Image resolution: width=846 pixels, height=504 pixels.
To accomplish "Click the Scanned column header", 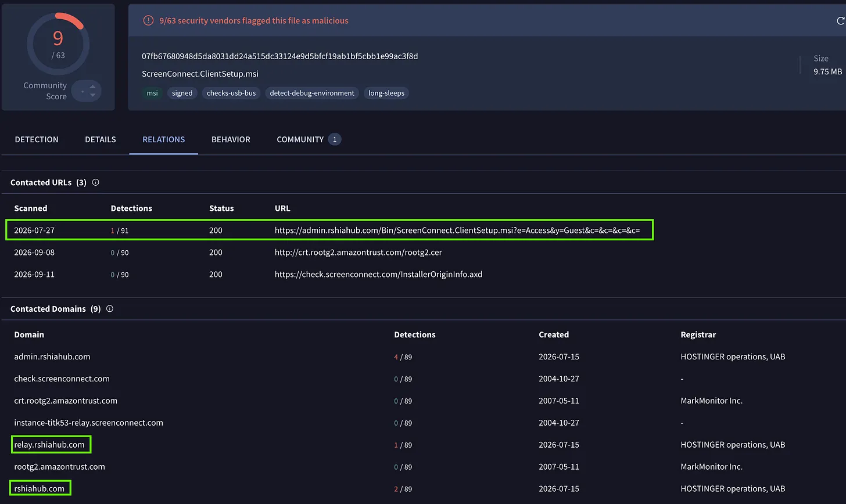I will pyautogui.click(x=31, y=208).
